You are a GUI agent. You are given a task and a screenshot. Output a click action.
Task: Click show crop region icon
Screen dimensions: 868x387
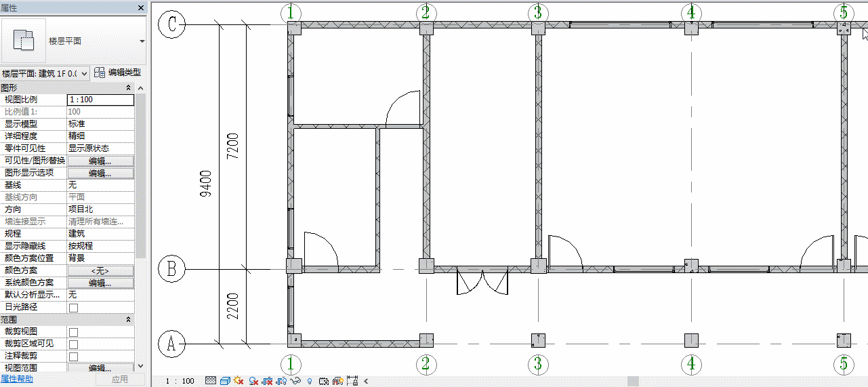point(282,381)
